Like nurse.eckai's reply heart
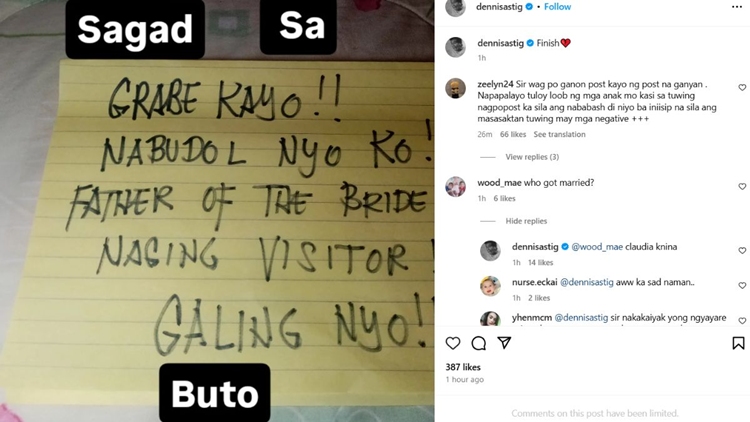The height and width of the screenshot is (422, 750). click(742, 286)
